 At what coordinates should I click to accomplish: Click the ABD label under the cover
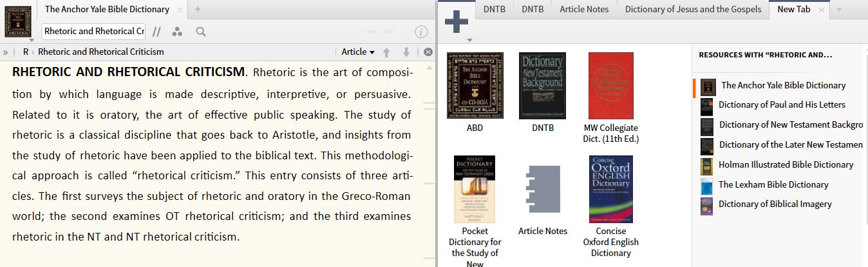tap(475, 128)
